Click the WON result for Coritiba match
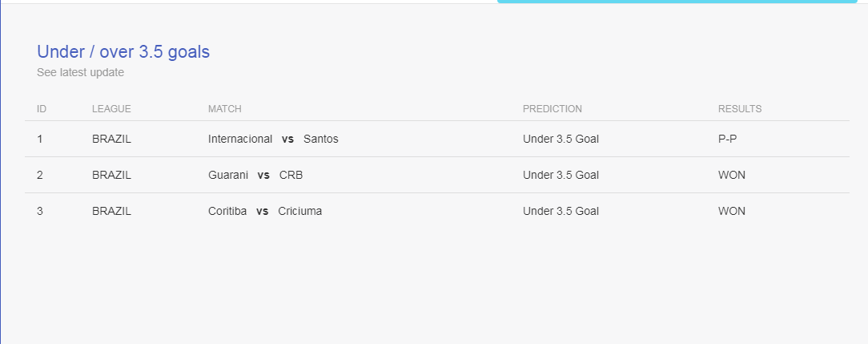 731,211
